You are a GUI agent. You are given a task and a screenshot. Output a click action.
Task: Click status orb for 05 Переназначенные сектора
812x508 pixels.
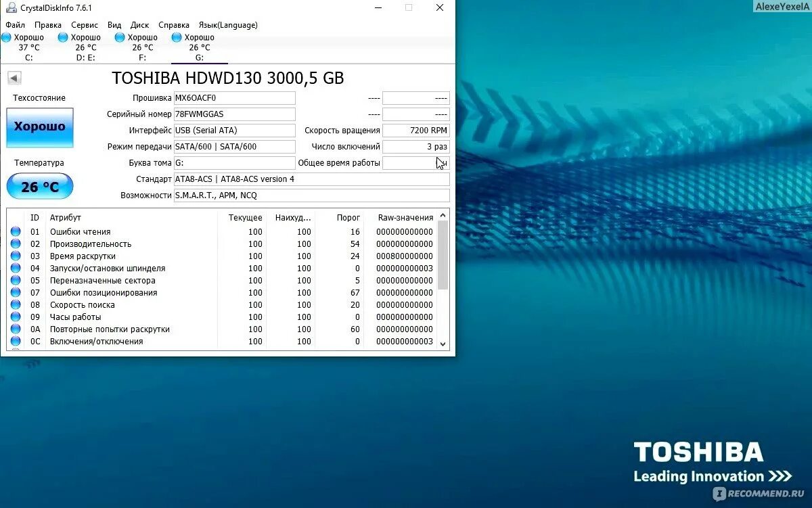pyautogui.click(x=16, y=280)
